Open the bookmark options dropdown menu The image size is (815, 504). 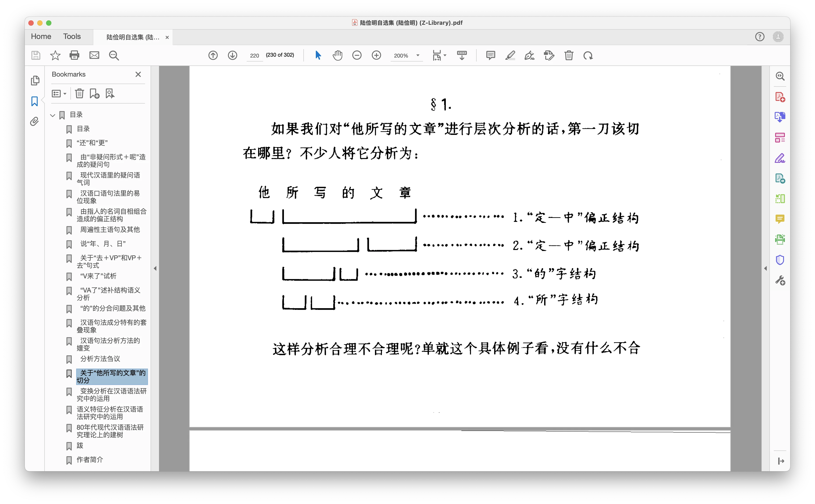59,93
